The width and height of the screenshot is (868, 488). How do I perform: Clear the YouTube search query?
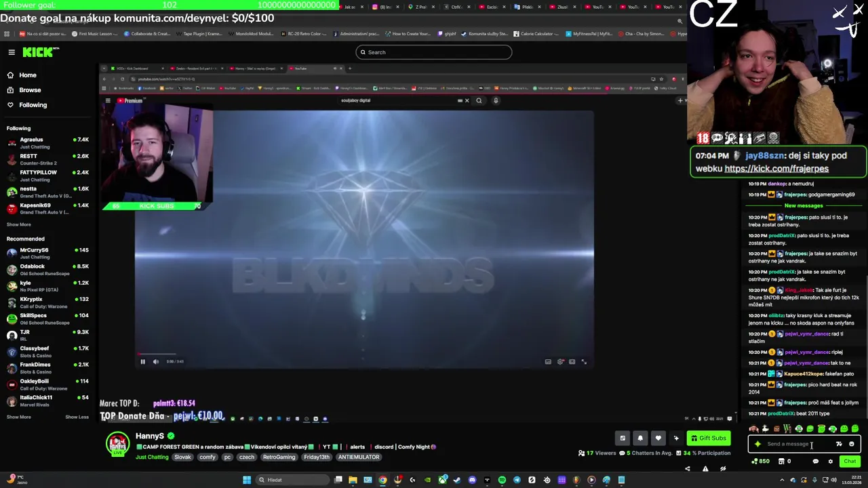point(467,100)
